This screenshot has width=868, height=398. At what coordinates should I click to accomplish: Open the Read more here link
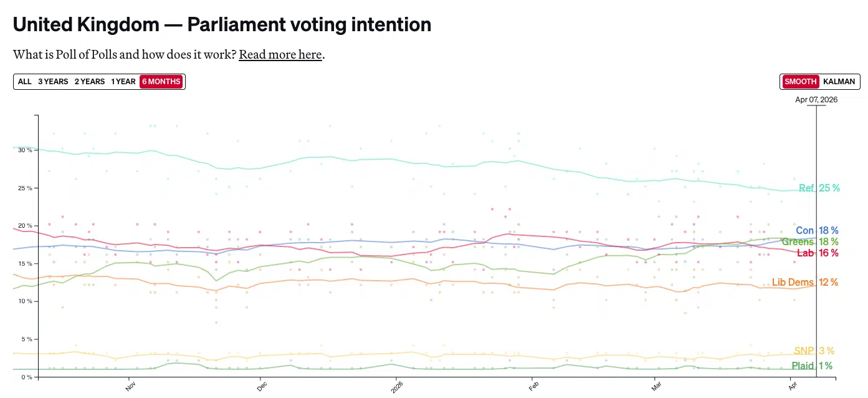pyautogui.click(x=280, y=54)
